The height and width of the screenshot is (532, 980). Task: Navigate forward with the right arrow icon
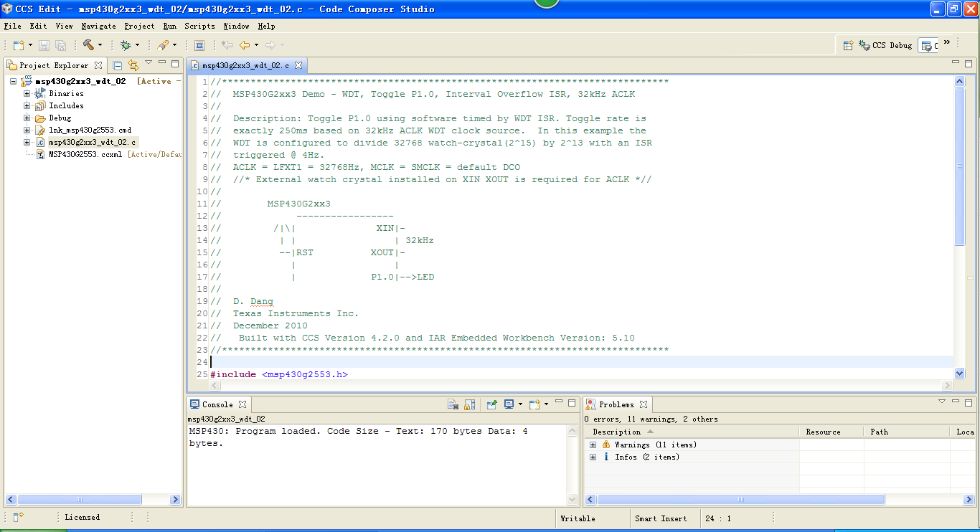click(270, 45)
